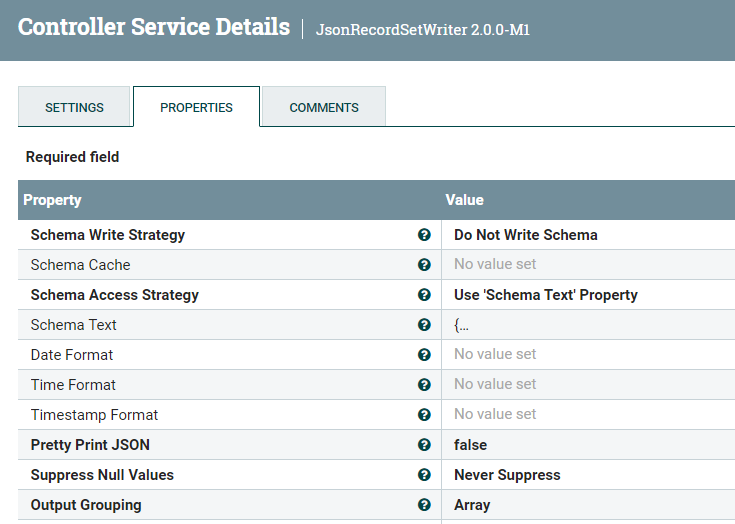Click help icon beside Timestamp Format
Viewport: 735px width, 524px height.
(424, 415)
